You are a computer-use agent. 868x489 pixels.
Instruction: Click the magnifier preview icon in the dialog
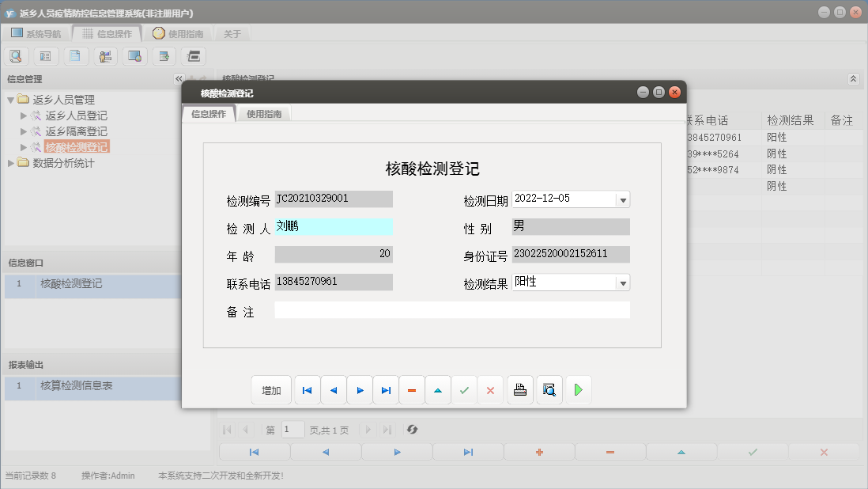coord(549,389)
